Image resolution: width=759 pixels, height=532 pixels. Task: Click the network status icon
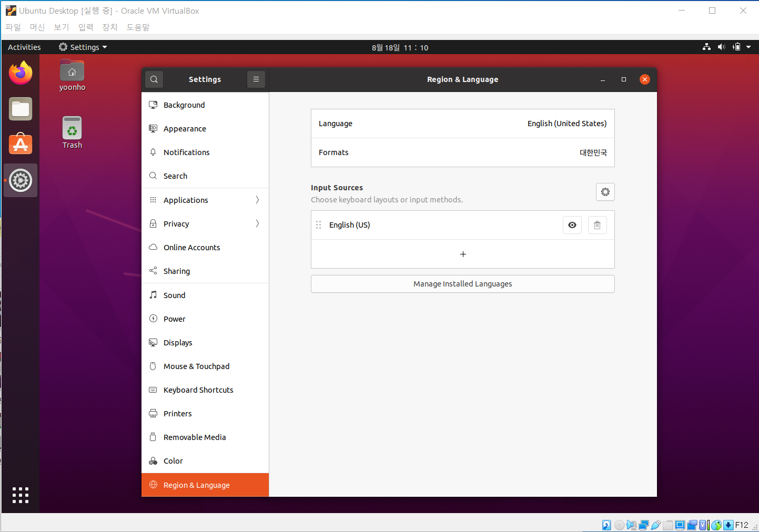[706, 47]
